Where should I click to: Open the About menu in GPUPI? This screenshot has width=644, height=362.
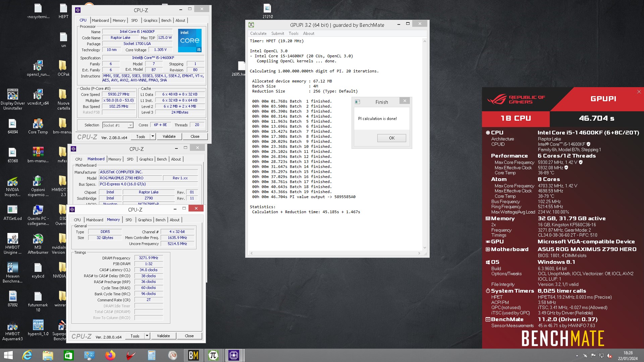(x=309, y=34)
